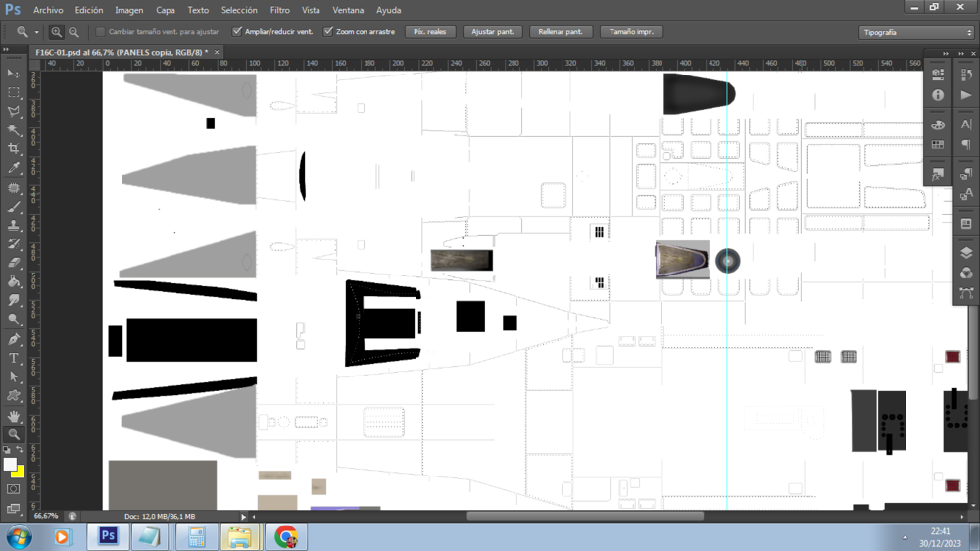Open the Ventana menu
The width and height of the screenshot is (980, 551).
point(348,10)
